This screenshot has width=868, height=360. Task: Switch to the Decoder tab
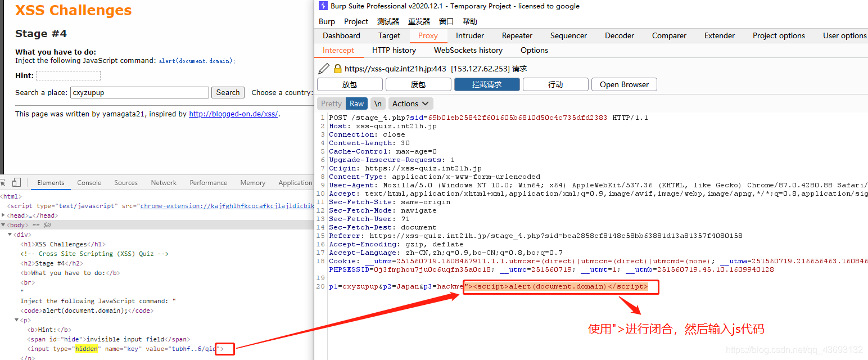point(620,35)
